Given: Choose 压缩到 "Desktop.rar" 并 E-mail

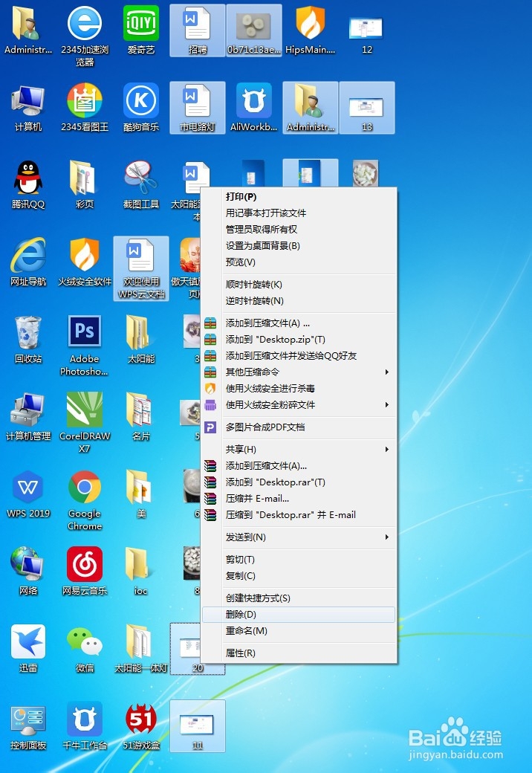Looking at the screenshot, I should tap(299, 514).
